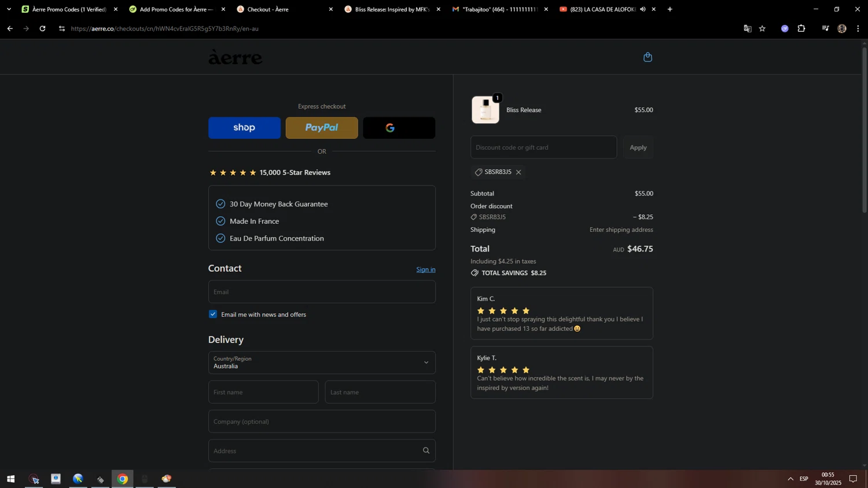Open the tab search dropdown arrow

coord(9,9)
